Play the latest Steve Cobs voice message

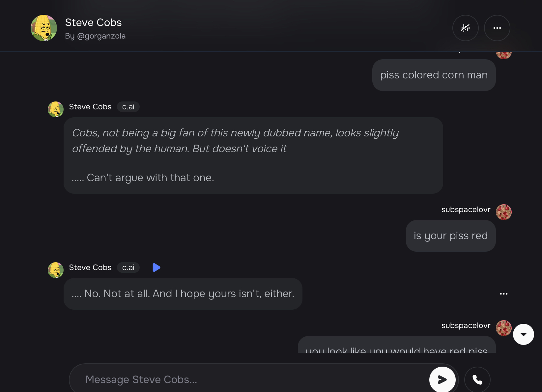point(157,267)
